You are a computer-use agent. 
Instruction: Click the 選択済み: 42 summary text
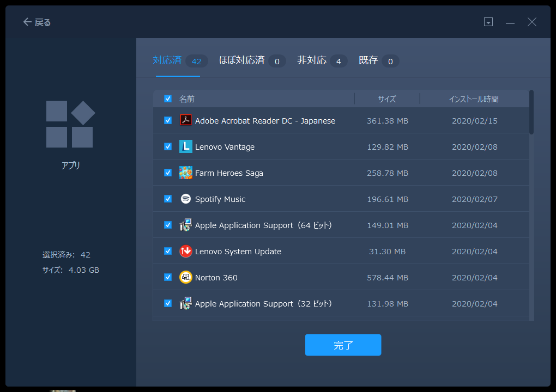tap(67, 255)
